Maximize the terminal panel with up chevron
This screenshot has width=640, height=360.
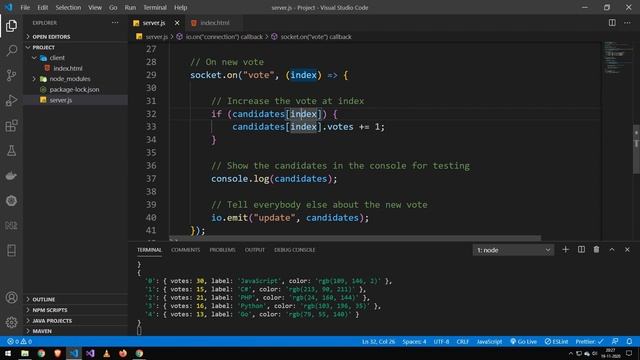pyautogui.click(x=612, y=249)
